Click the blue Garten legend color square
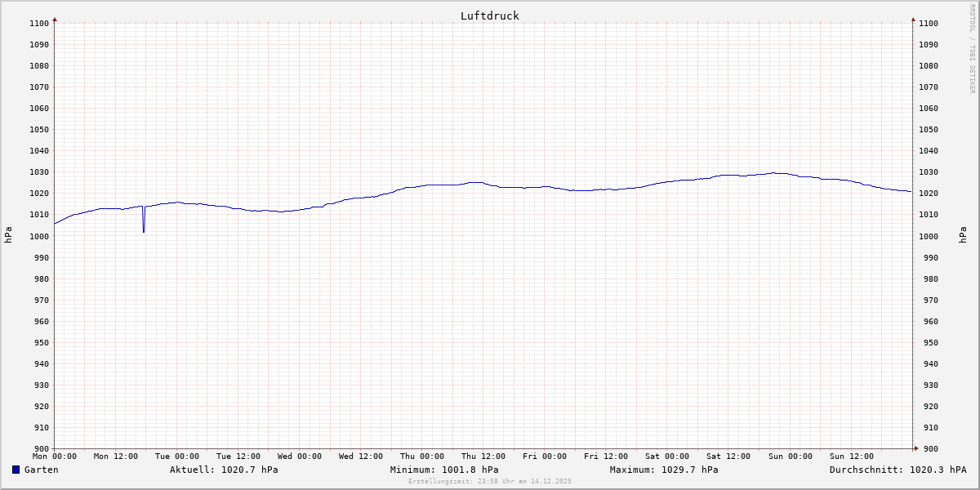This screenshot has width=980, height=490. pyautogui.click(x=16, y=470)
